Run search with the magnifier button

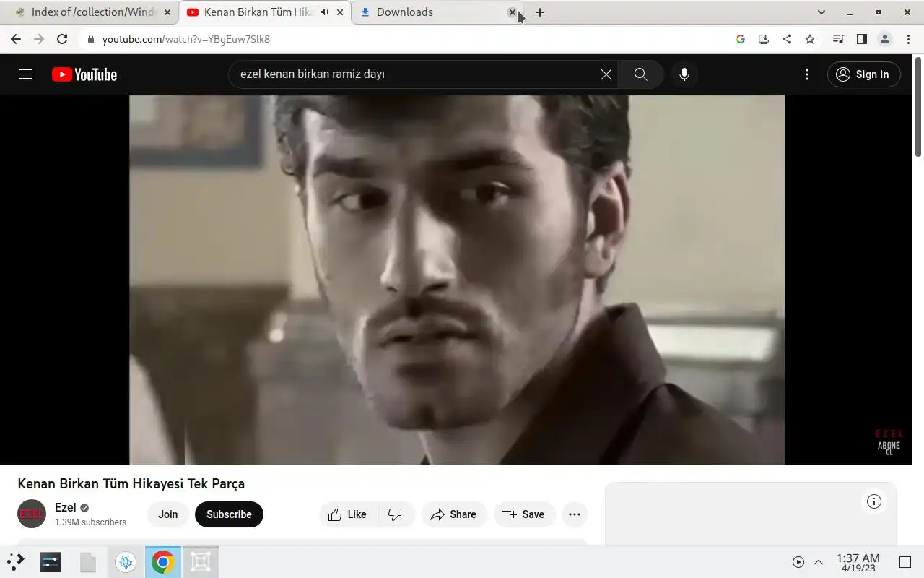point(640,74)
